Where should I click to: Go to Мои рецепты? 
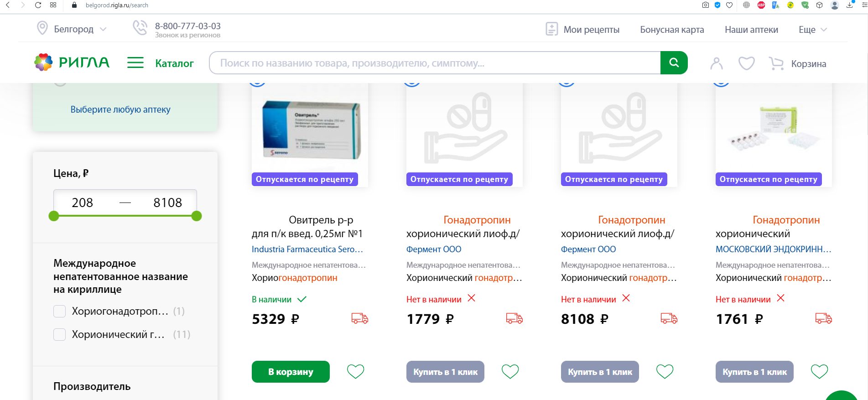click(x=582, y=30)
